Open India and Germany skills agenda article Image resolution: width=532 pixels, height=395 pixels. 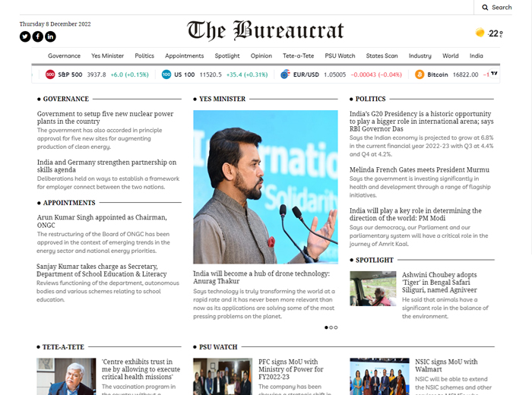[x=107, y=166]
